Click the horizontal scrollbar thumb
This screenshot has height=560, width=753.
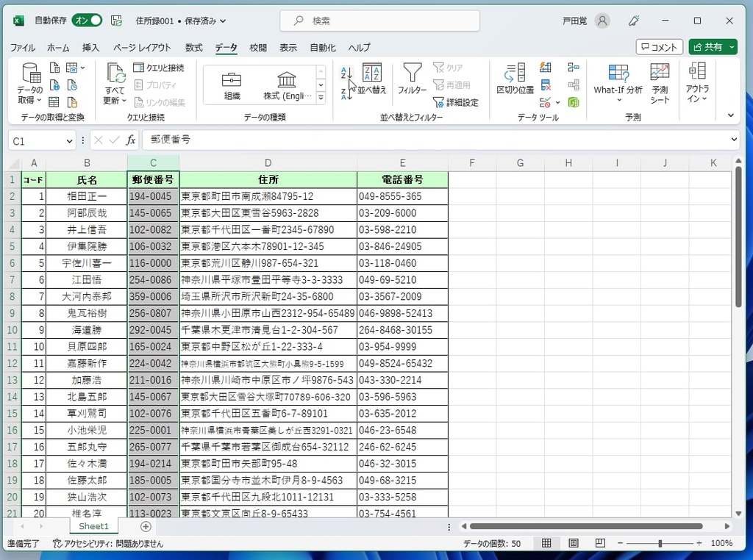tap(586, 526)
